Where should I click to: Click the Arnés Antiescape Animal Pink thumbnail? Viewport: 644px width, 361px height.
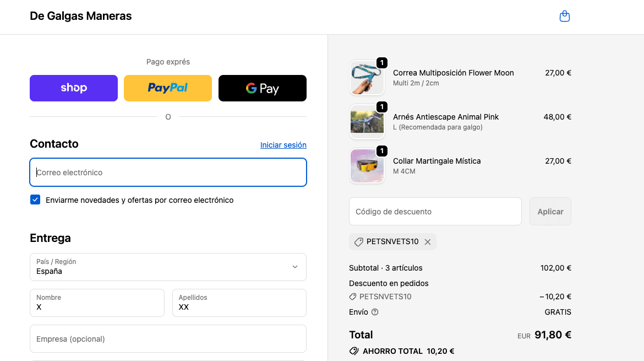click(x=367, y=122)
